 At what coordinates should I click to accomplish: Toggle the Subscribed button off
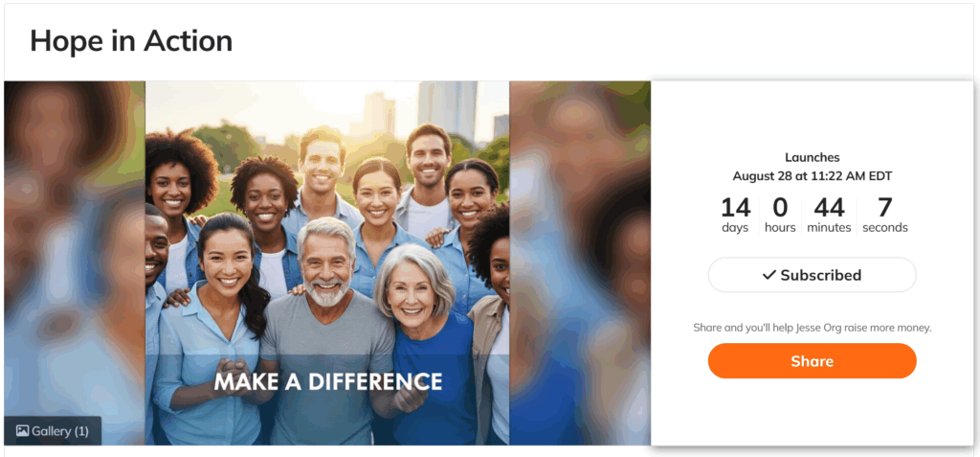[812, 275]
